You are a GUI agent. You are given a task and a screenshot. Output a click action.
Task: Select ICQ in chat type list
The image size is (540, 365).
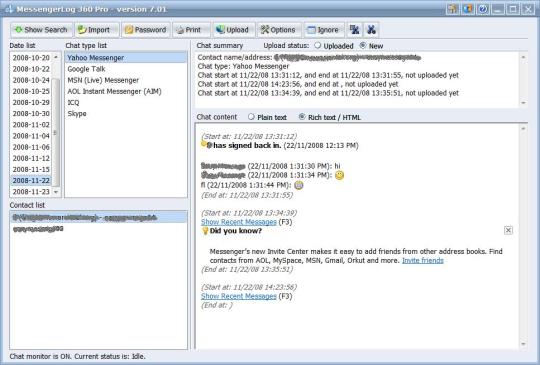pyautogui.click(x=126, y=102)
